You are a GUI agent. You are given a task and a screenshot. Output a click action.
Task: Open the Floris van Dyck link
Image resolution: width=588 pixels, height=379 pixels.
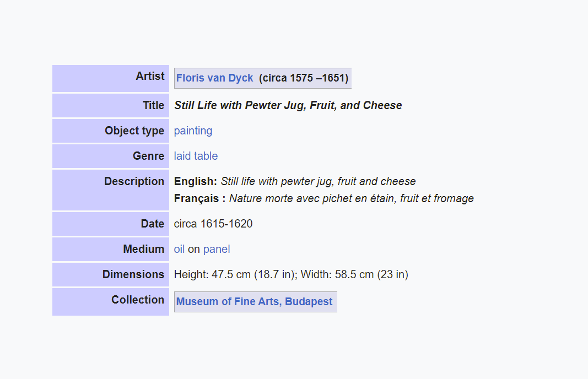point(214,78)
